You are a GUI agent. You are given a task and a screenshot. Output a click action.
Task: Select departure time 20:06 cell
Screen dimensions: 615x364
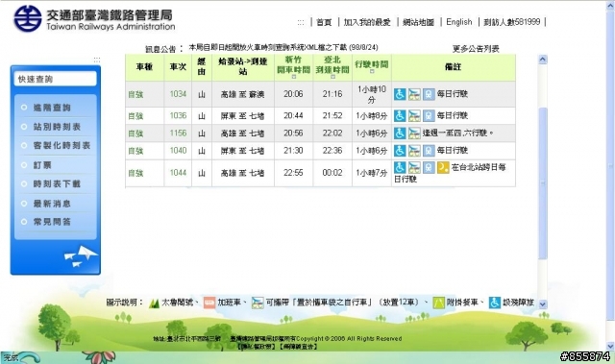point(293,94)
